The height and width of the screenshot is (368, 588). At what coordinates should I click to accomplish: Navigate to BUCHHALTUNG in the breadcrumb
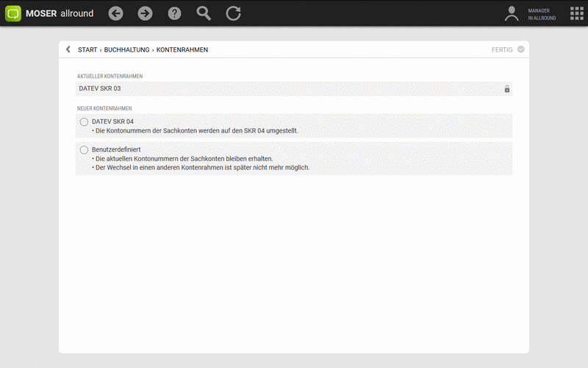click(126, 49)
